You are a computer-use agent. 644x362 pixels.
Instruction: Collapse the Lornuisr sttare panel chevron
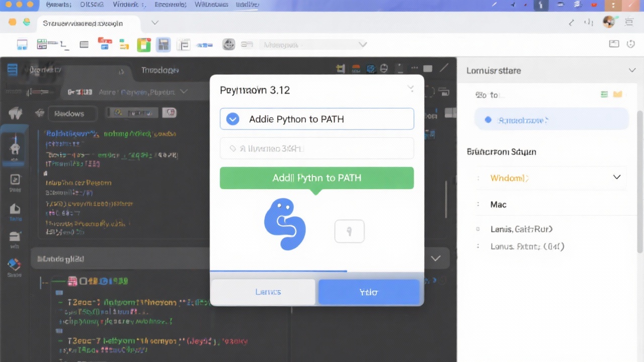coord(632,70)
